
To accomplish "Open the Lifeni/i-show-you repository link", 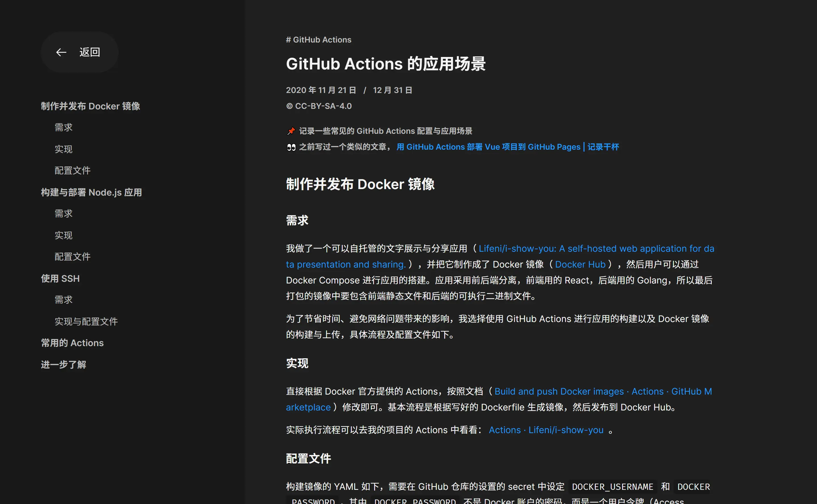I will pos(596,248).
